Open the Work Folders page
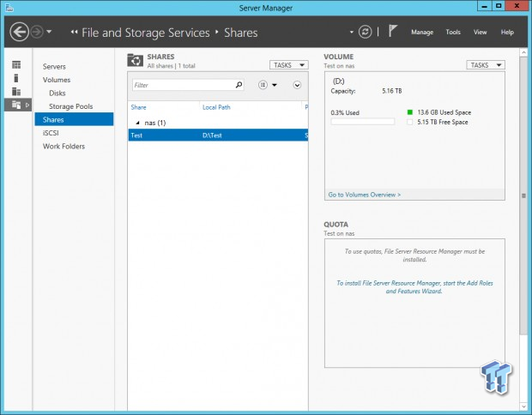The width and height of the screenshot is (532, 415). 63,146
